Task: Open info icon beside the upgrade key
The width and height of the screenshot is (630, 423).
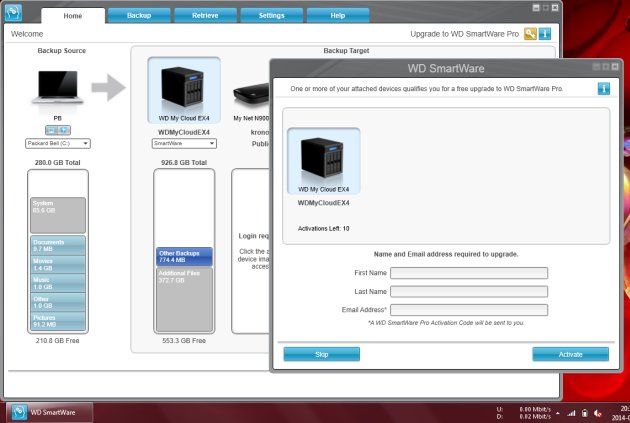Action: pyautogui.click(x=545, y=34)
